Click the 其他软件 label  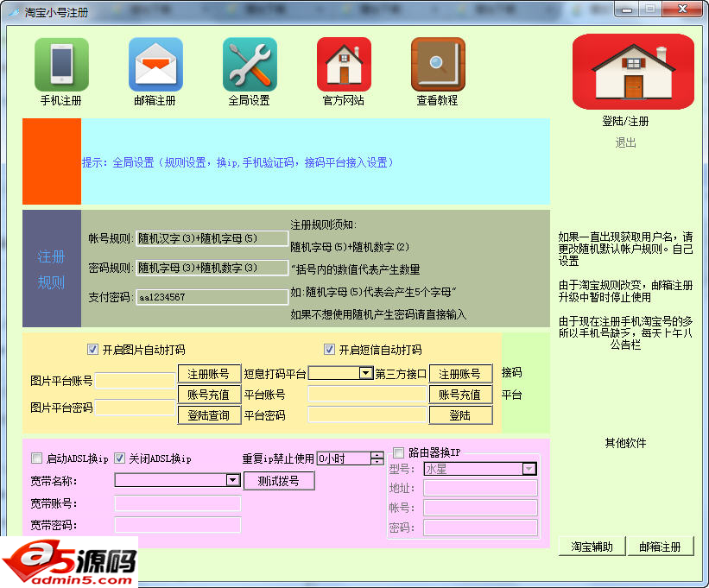tap(625, 443)
